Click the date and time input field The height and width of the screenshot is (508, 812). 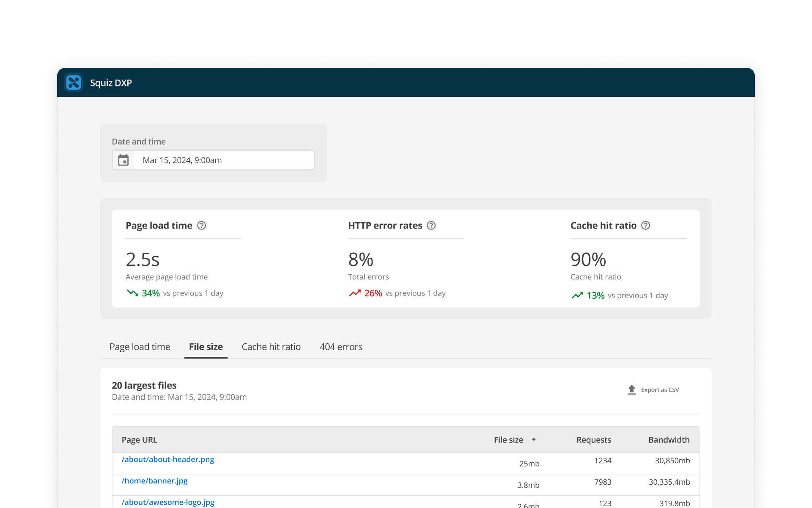(x=214, y=160)
